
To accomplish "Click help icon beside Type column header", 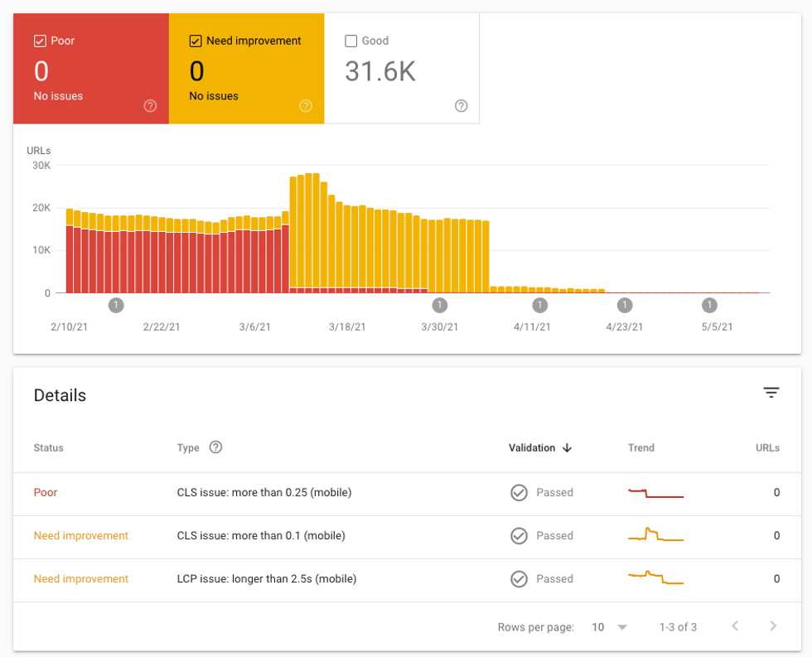I will (x=215, y=447).
